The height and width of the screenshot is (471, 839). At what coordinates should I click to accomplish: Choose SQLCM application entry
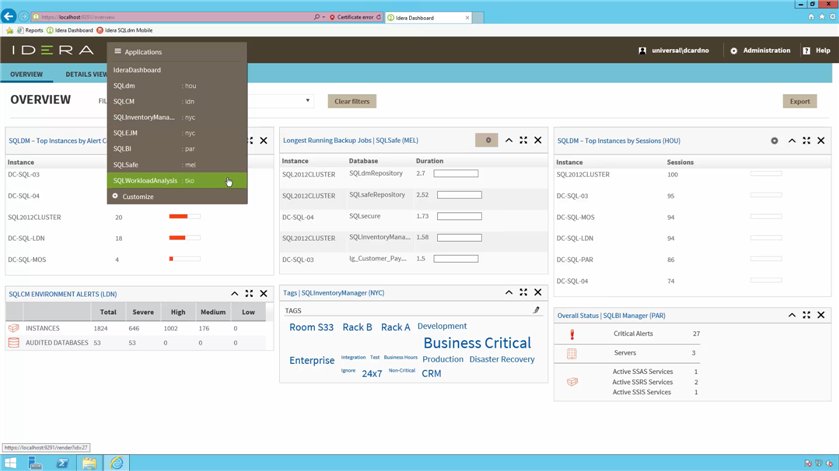(177, 101)
